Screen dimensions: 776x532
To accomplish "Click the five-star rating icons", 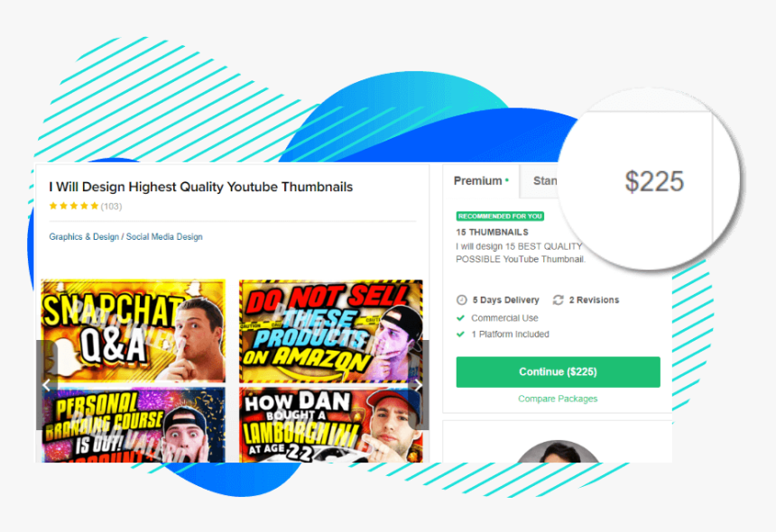I will tap(74, 206).
